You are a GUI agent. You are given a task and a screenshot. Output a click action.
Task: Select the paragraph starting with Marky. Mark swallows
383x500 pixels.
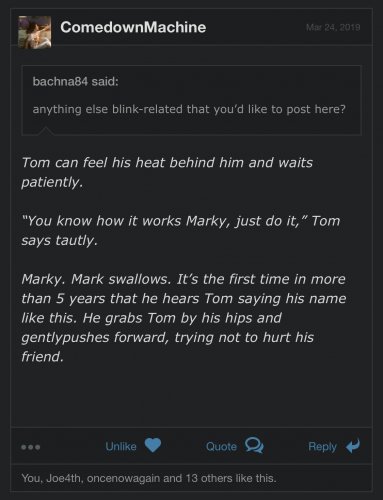[x=184, y=318]
